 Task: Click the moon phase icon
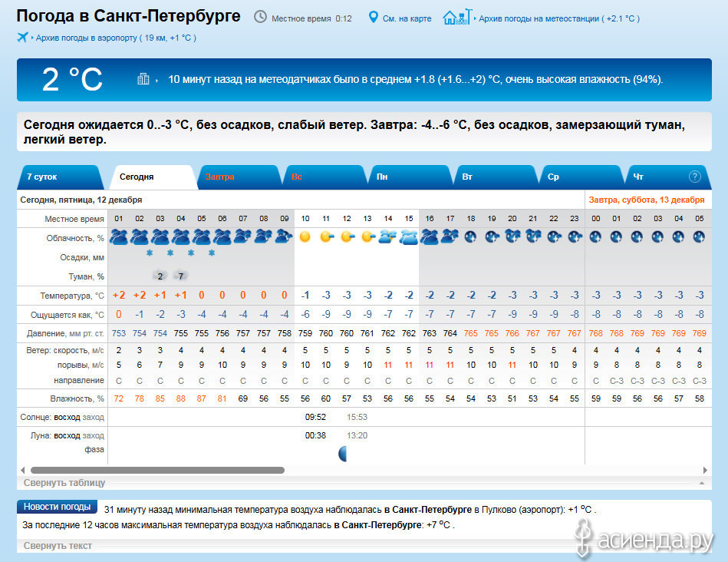[343, 454]
